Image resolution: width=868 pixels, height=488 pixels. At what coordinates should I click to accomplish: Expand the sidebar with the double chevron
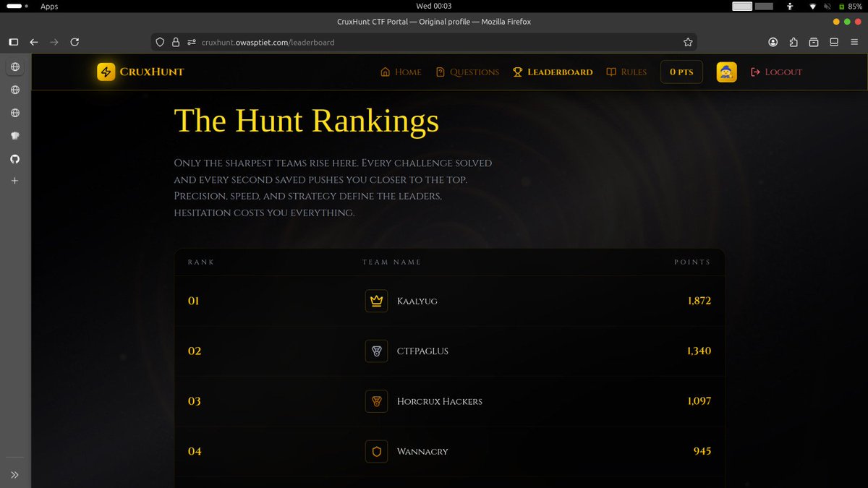click(x=15, y=474)
